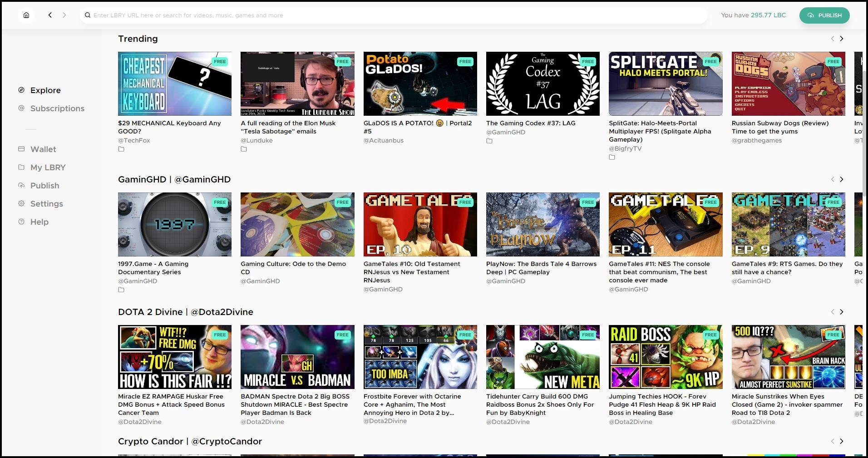Screen dimensions: 868x458
Task: Open the @TechFox channel link
Action: (x=134, y=140)
